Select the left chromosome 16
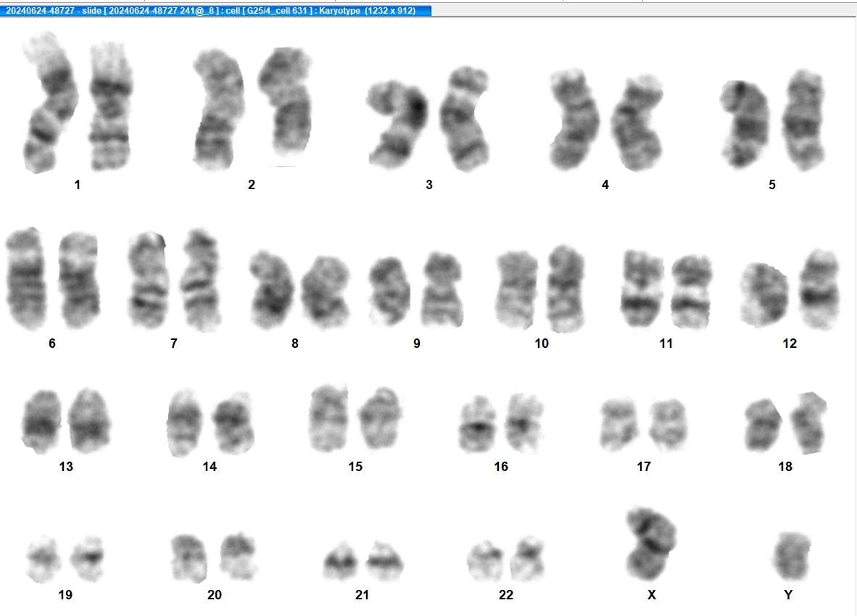The image size is (857, 616). [478, 425]
